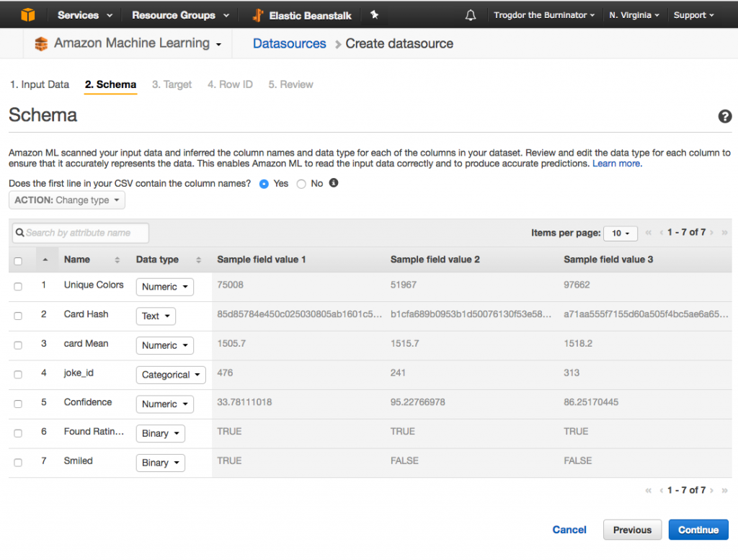Select the Yes radio for column names
The width and height of the screenshot is (738, 560).
(x=264, y=184)
